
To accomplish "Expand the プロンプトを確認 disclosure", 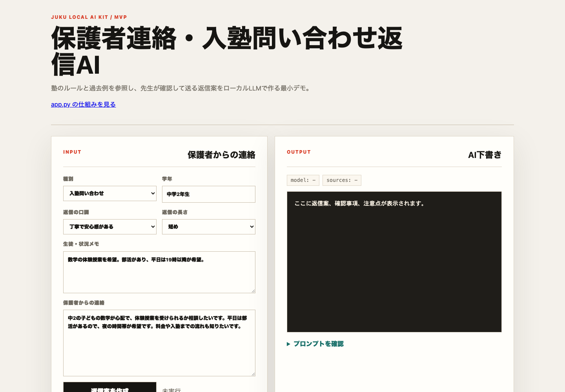I will click(x=315, y=344).
